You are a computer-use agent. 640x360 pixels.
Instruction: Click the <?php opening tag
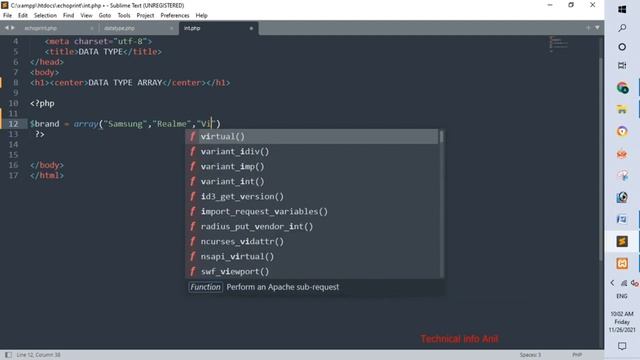tap(42, 103)
